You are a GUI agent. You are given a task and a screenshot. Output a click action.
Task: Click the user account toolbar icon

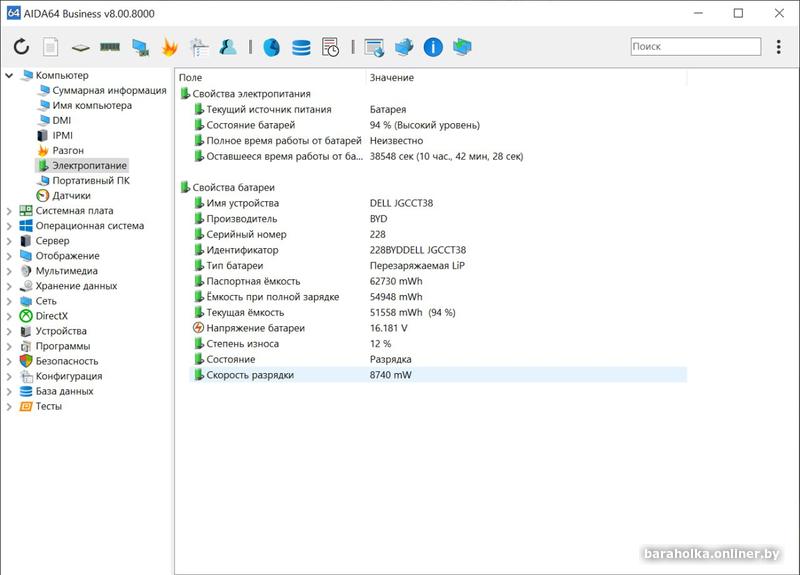(228, 47)
